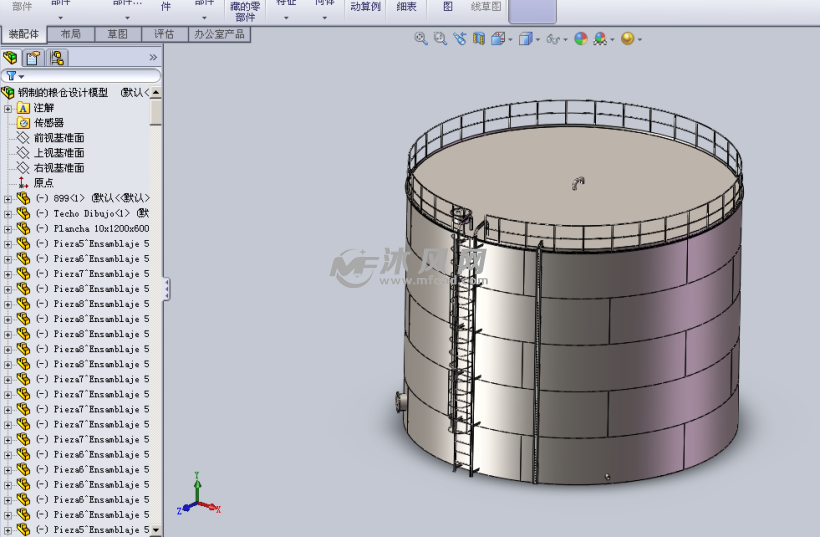Open View Orientation cube icon

pos(498,39)
